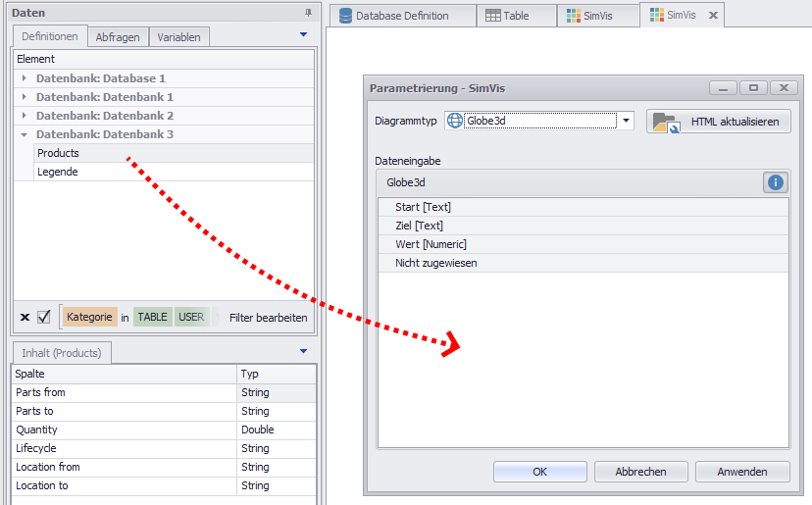Image resolution: width=812 pixels, height=505 pixels.
Task: Select the Ziel [Text] row
Action: click(x=584, y=226)
